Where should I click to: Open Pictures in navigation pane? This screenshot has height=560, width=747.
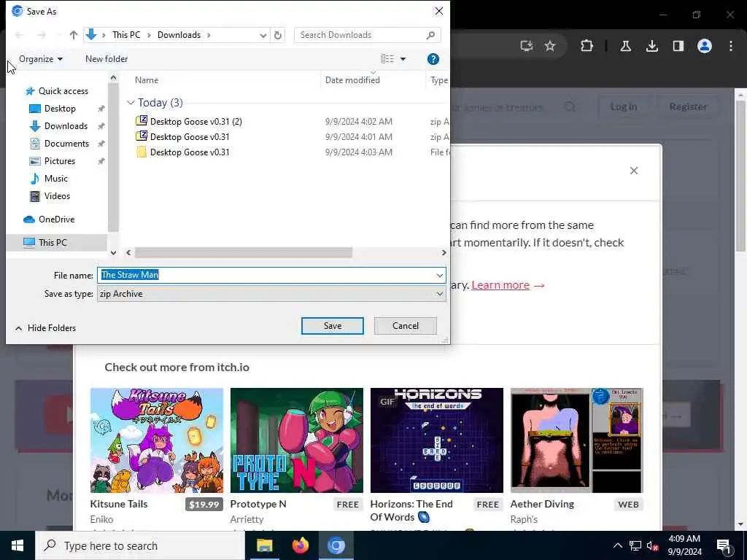pyautogui.click(x=60, y=161)
